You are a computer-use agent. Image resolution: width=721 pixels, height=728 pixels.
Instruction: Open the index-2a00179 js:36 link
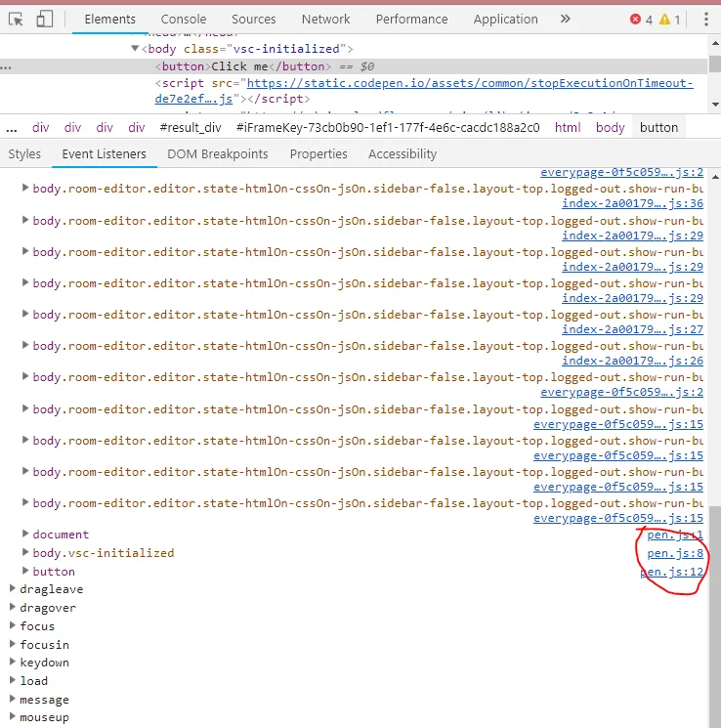[632, 203]
